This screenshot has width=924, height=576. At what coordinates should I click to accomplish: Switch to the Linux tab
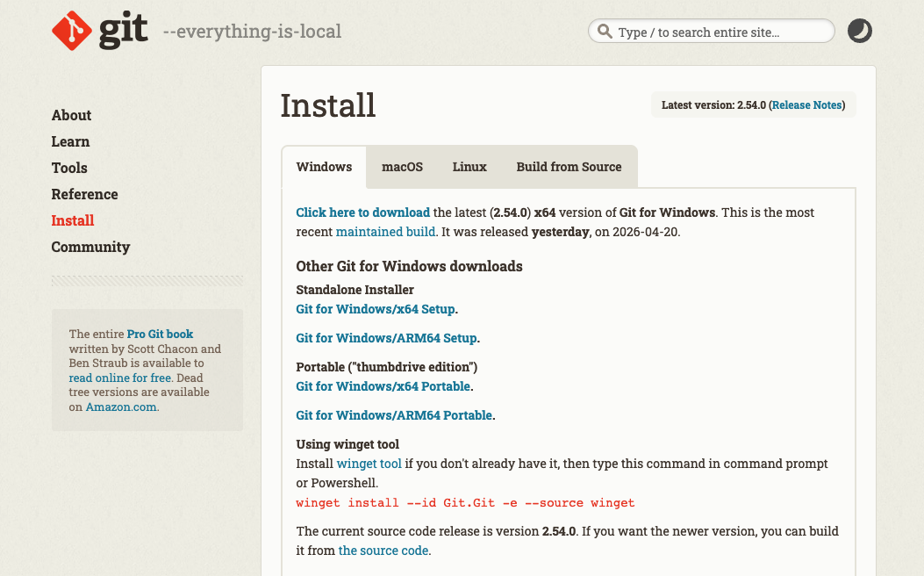469,166
